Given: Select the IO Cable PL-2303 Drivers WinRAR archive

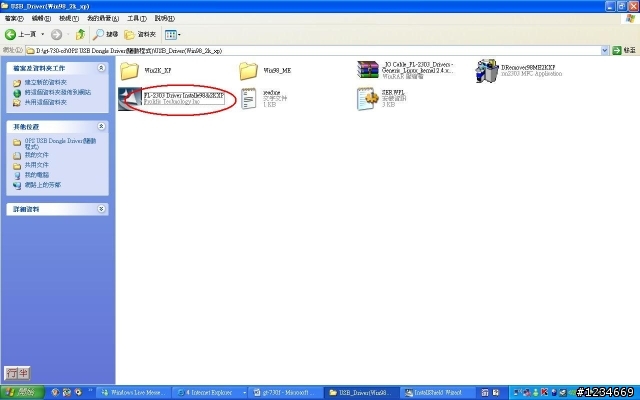Looking at the screenshot, I should 405,70.
